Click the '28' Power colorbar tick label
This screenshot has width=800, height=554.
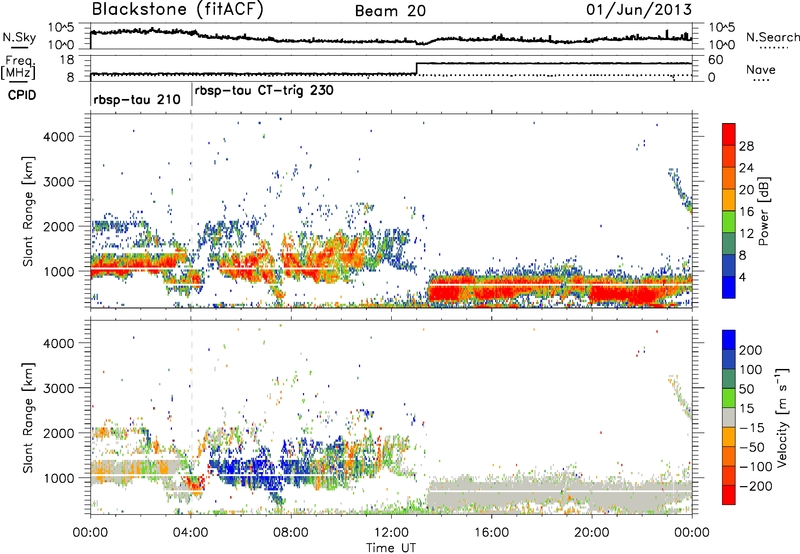(x=746, y=146)
